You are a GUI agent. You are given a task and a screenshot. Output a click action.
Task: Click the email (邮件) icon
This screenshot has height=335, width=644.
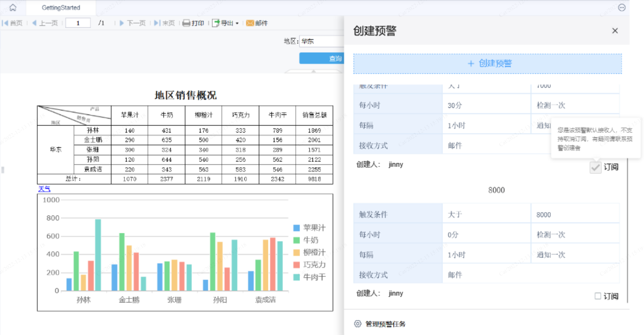click(250, 23)
